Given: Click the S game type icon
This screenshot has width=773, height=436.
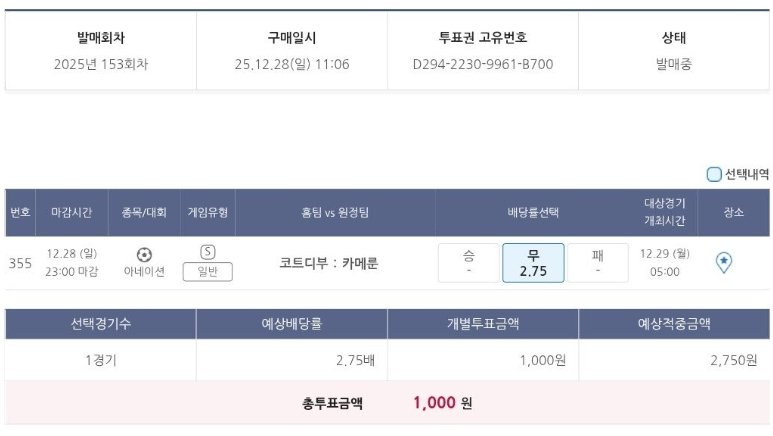Looking at the screenshot, I should [x=208, y=253].
